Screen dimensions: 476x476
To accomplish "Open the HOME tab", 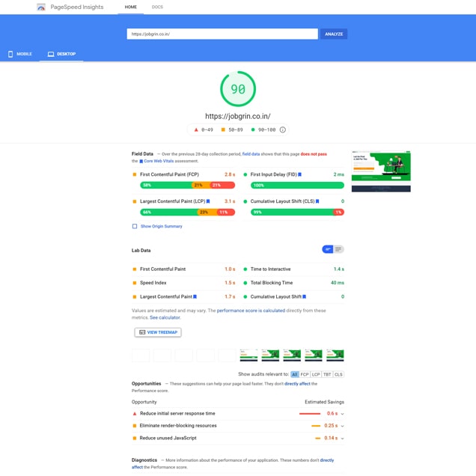I will tap(130, 7).
